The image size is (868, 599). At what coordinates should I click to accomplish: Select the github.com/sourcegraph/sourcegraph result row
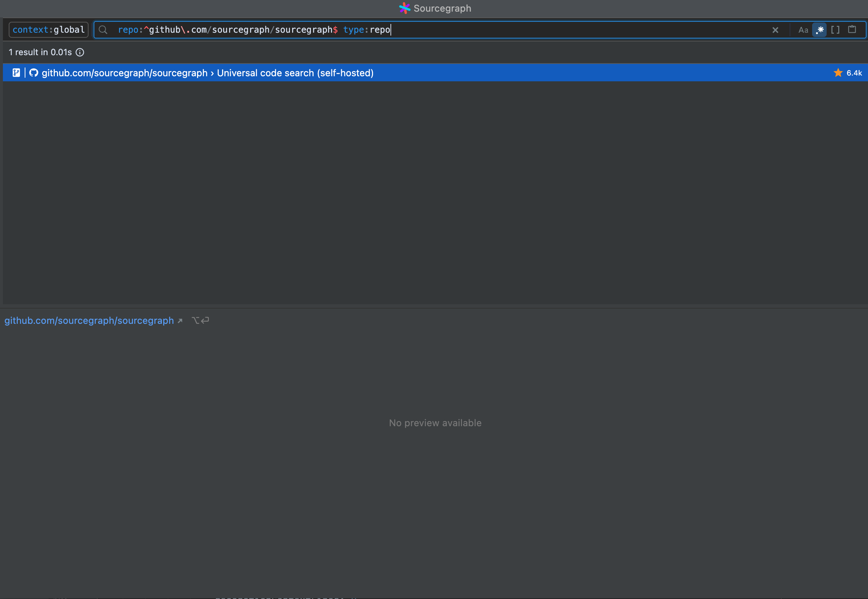tap(435, 73)
